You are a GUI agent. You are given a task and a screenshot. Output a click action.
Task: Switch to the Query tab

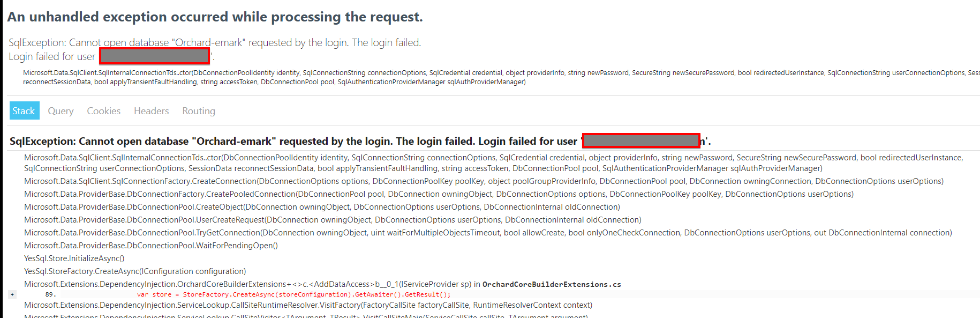(60, 110)
